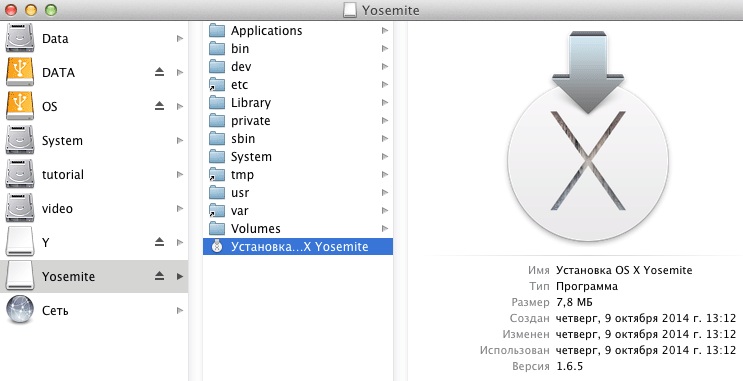Click the usr folder icon
The width and height of the screenshot is (743, 381).
pos(217,192)
